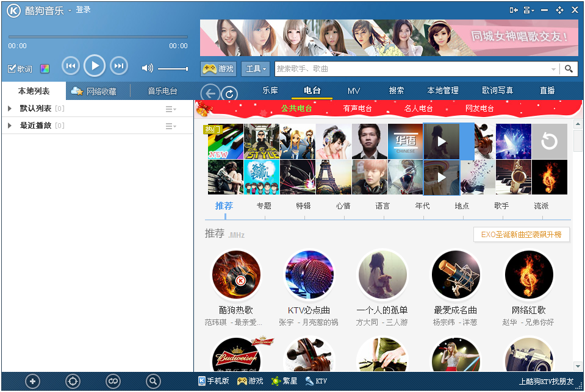Image resolution: width=585 pixels, height=392 pixels.
Task: Click the 登录 login link
Action: 83,10
